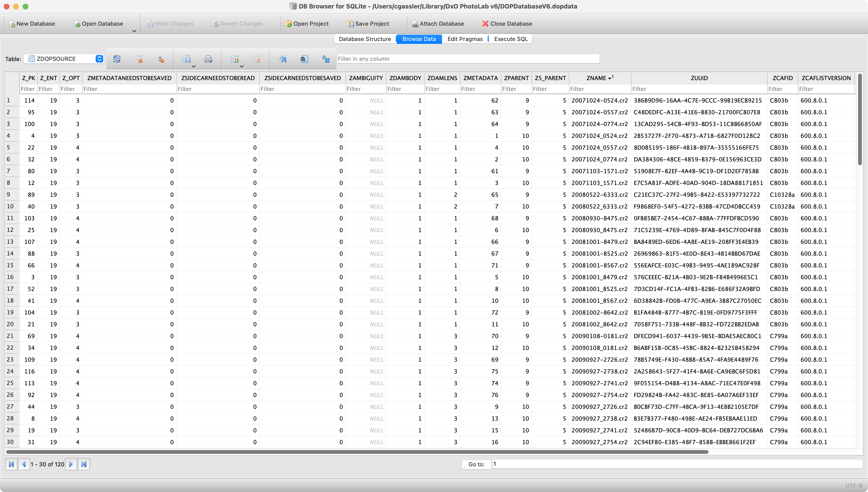
Task: Click the find and replace icon
Action: 326,59
